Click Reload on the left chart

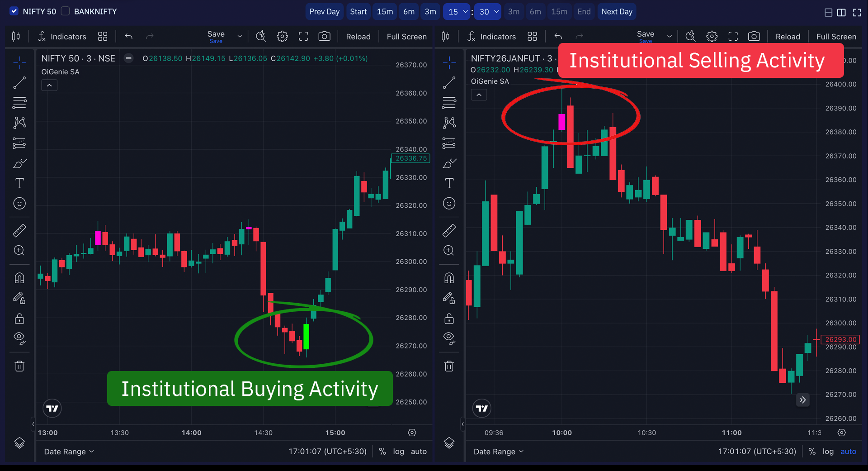358,37
